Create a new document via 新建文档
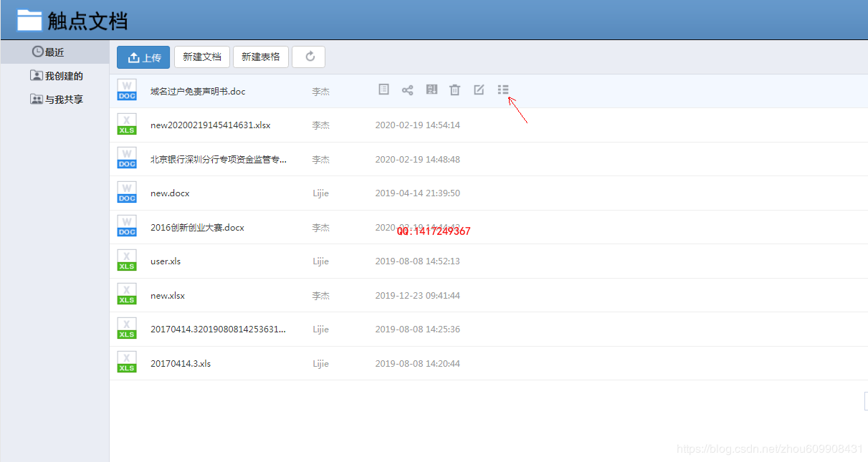 click(202, 57)
